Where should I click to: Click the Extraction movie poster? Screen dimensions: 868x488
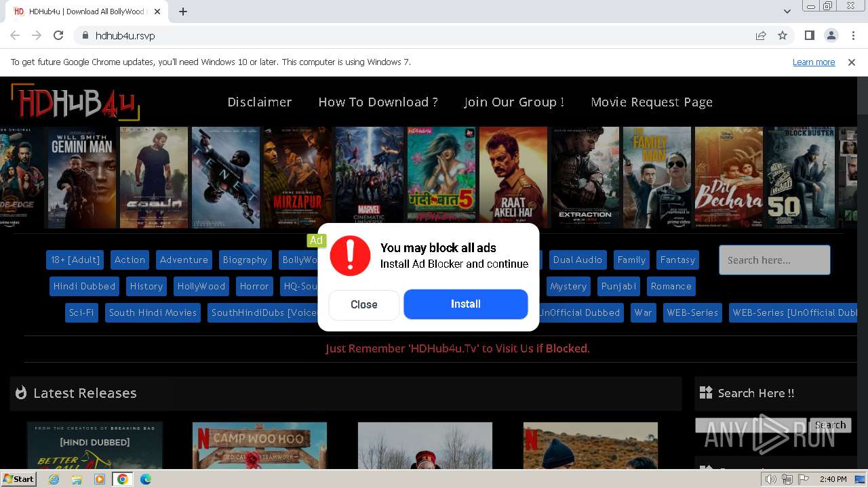pos(585,178)
